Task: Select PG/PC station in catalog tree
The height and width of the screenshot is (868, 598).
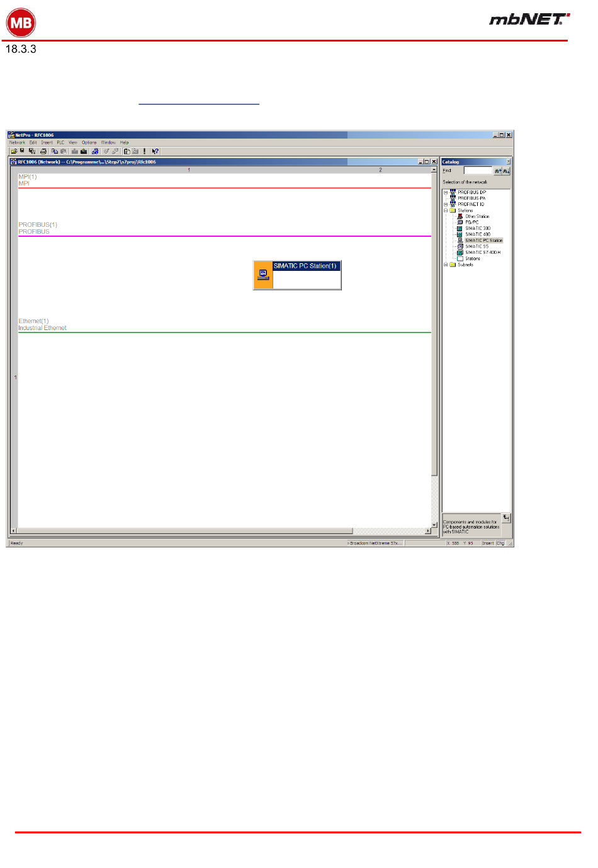Action: click(471, 222)
